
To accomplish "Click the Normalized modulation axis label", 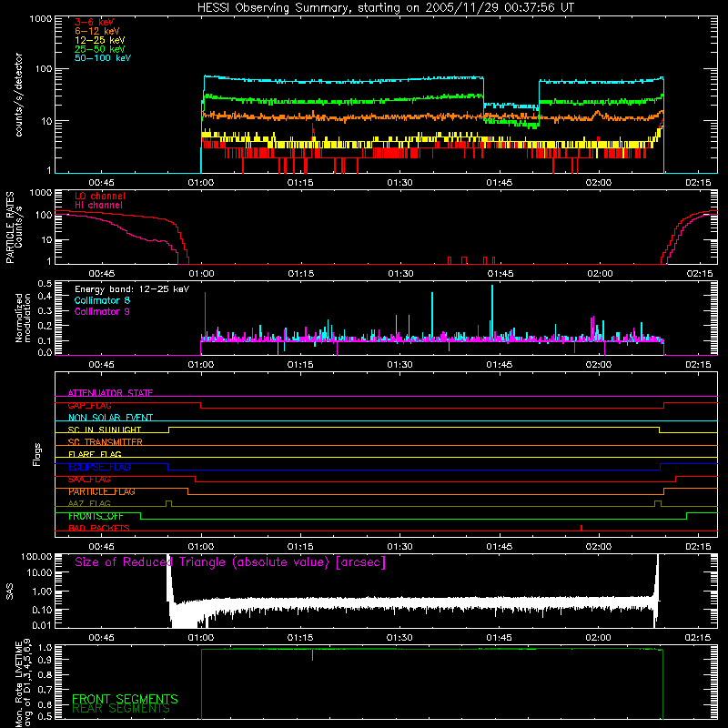I will point(22,318).
